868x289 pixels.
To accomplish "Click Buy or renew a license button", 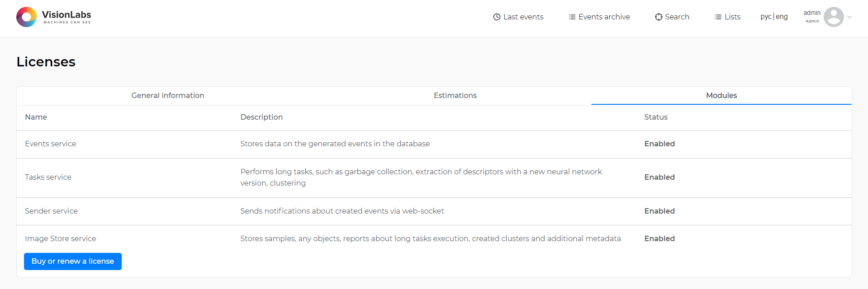I will coord(73,261).
